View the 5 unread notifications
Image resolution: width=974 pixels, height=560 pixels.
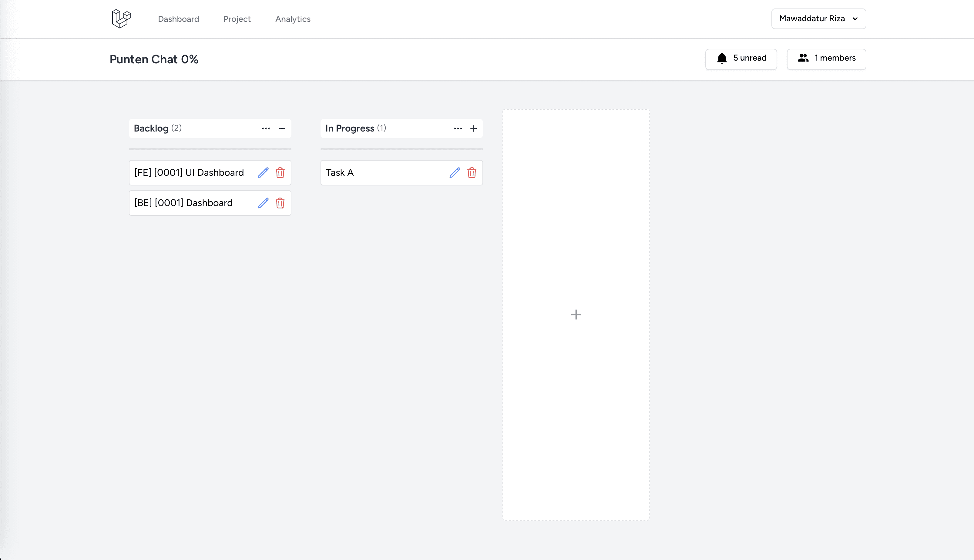point(741,58)
